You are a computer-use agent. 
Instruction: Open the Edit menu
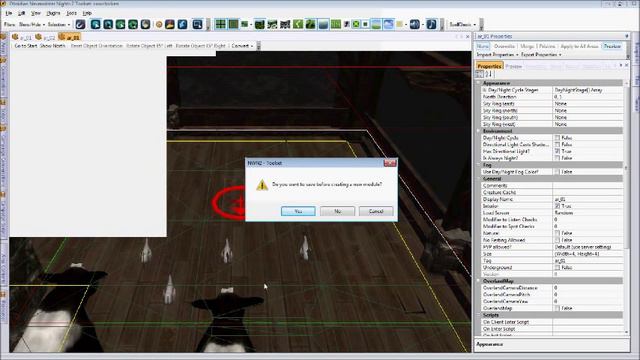point(22,13)
